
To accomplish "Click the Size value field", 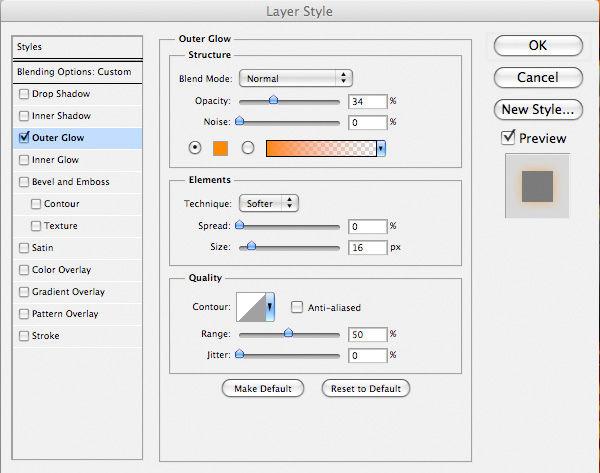I will click(368, 248).
